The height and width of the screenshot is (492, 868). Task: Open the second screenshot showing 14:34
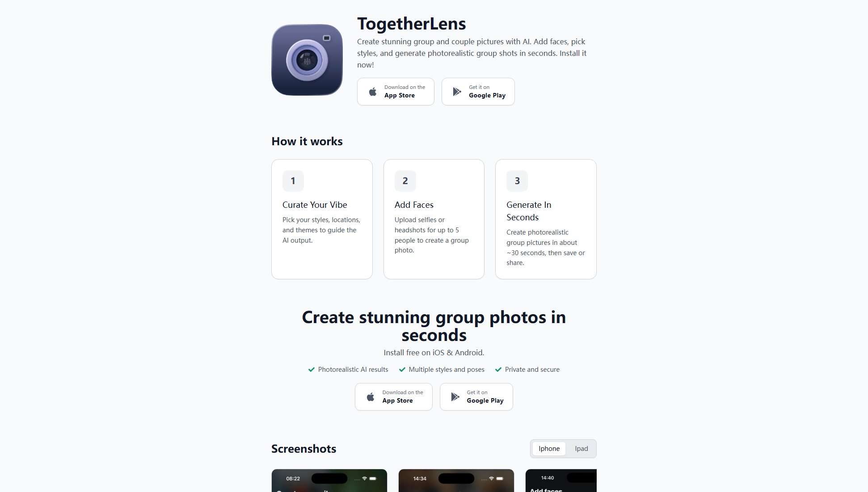pos(456,480)
